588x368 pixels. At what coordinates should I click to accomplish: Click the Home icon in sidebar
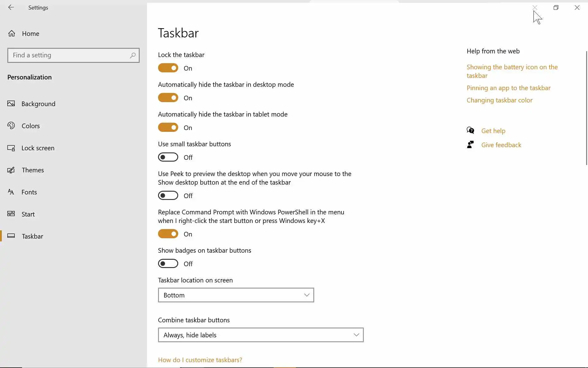(12, 33)
